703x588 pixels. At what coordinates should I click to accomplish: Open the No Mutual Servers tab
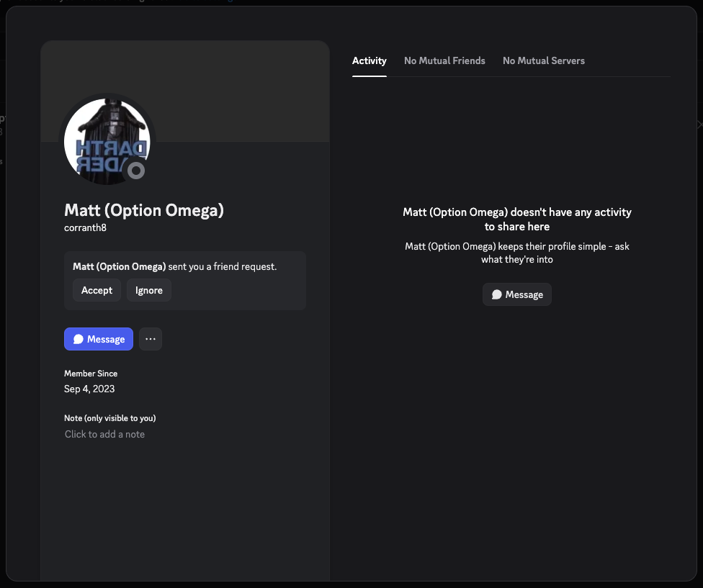pyautogui.click(x=544, y=60)
